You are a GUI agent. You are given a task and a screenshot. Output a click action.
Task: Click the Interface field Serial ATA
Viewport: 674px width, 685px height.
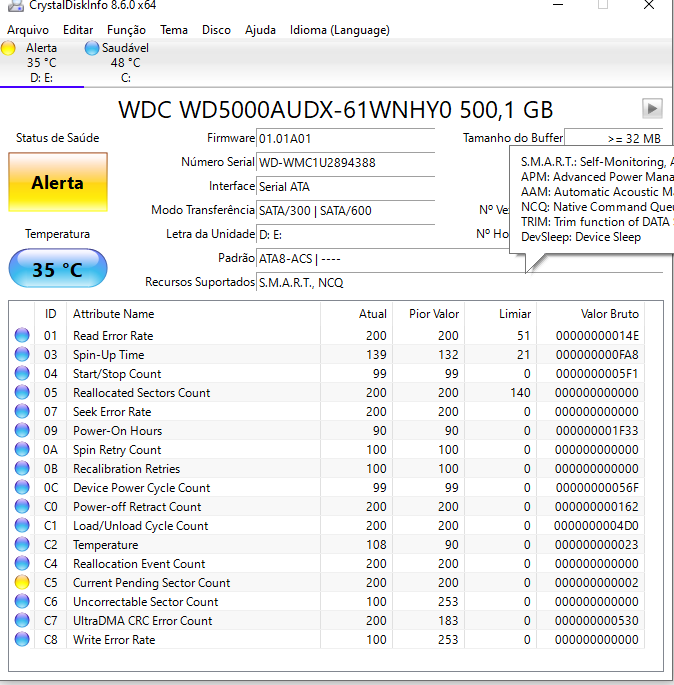coord(345,187)
